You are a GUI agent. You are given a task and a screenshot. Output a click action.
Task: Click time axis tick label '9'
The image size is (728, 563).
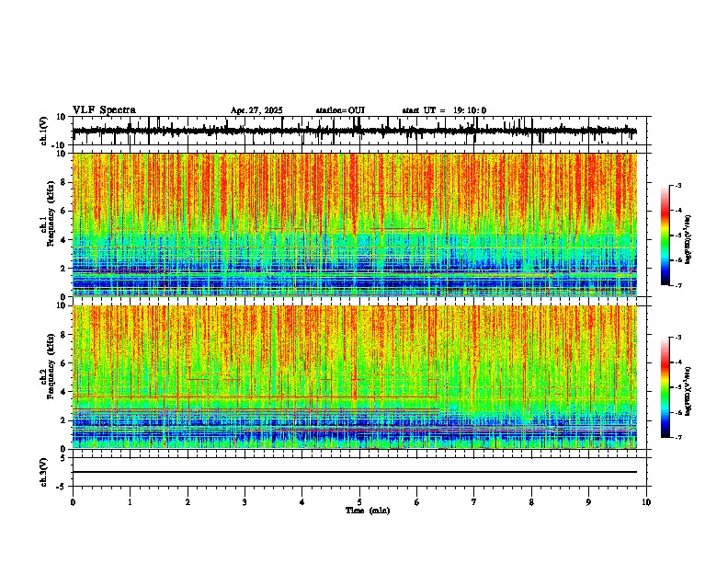point(588,502)
